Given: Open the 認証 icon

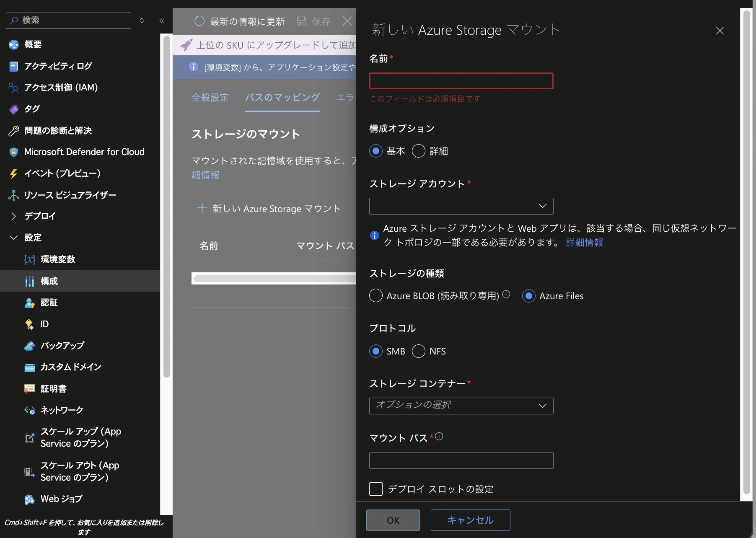Looking at the screenshot, I should [x=29, y=303].
